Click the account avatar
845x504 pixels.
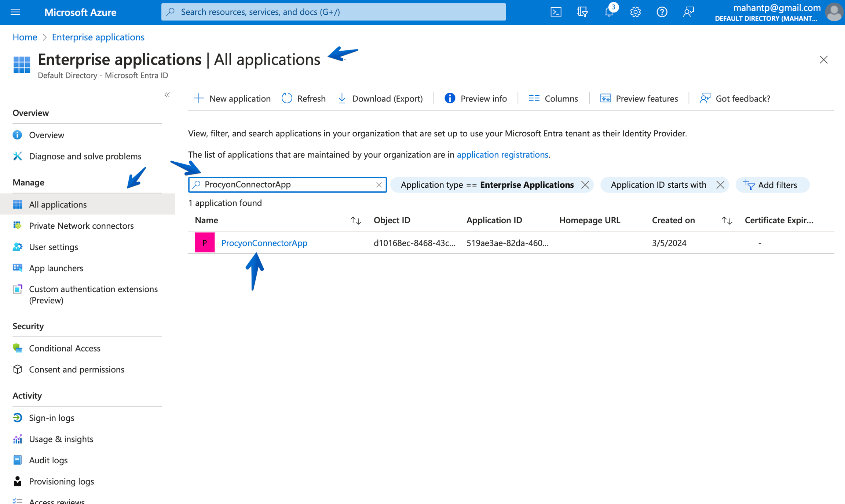coord(834,12)
